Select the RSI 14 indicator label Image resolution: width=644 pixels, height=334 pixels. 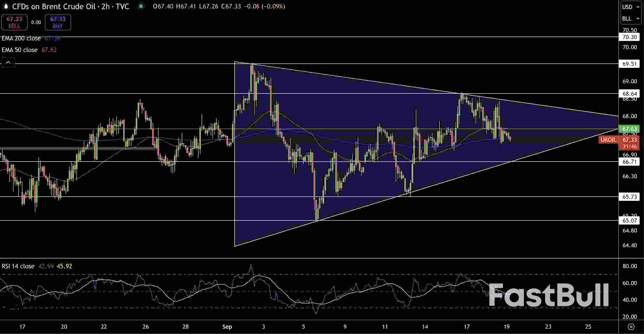(18, 266)
